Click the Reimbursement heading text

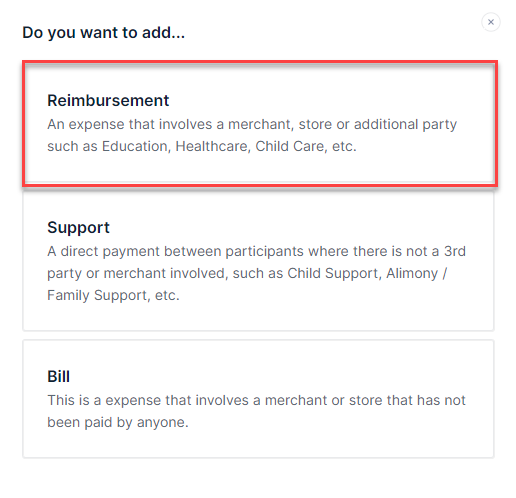pyautogui.click(x=108, y=100)
